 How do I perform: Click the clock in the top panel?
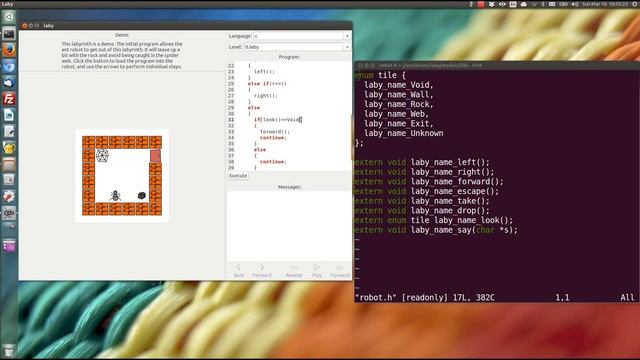tap(605, 4)
